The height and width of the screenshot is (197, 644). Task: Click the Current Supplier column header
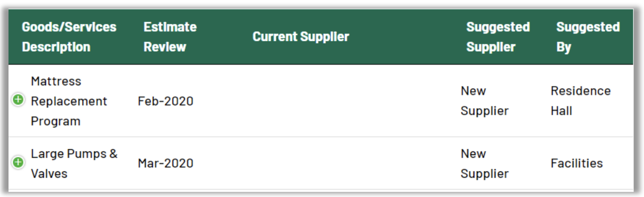click(301, 37)
